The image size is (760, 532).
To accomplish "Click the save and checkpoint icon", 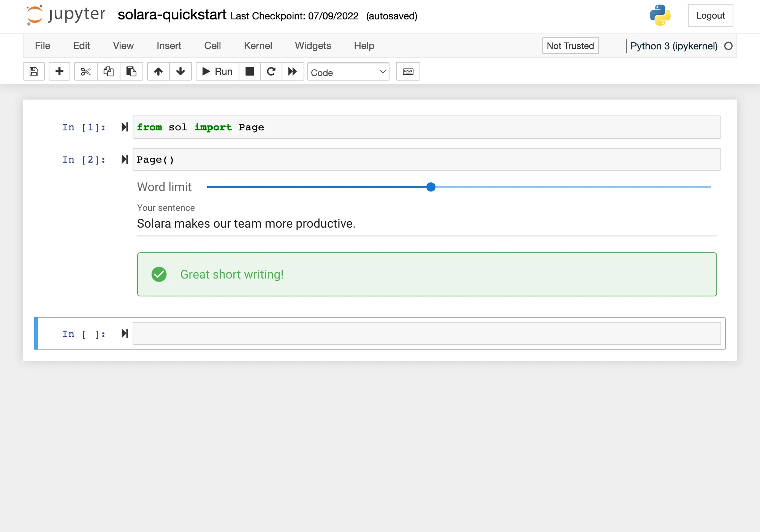I will coord(34,71).
